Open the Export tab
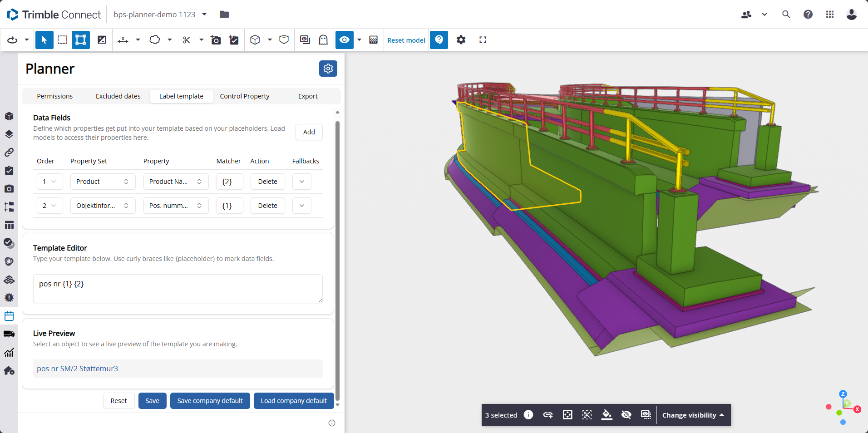868x433 pixels. 308,96
